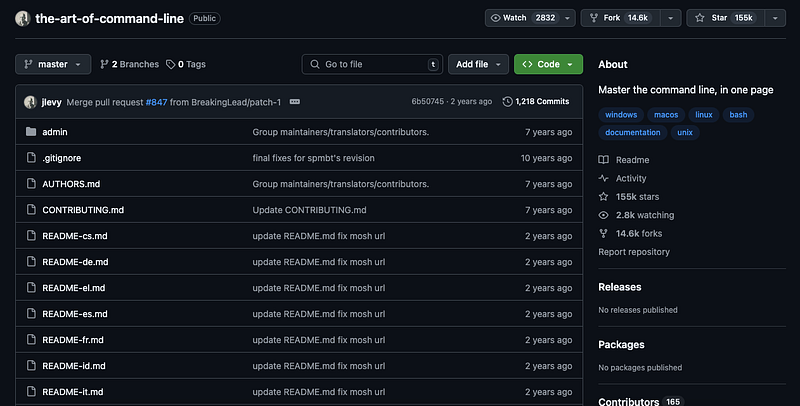Select the macos topic tag
The image size is (800, 406).
tap(666, 115)
